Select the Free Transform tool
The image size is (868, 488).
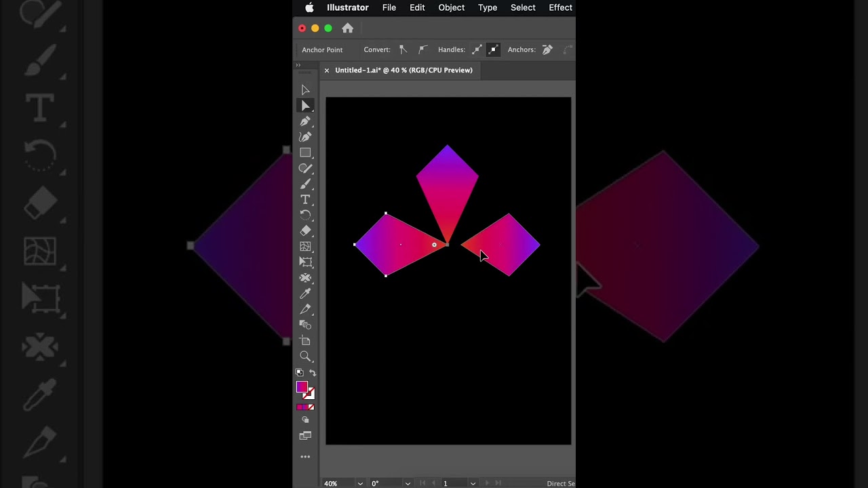pos(305,262)
